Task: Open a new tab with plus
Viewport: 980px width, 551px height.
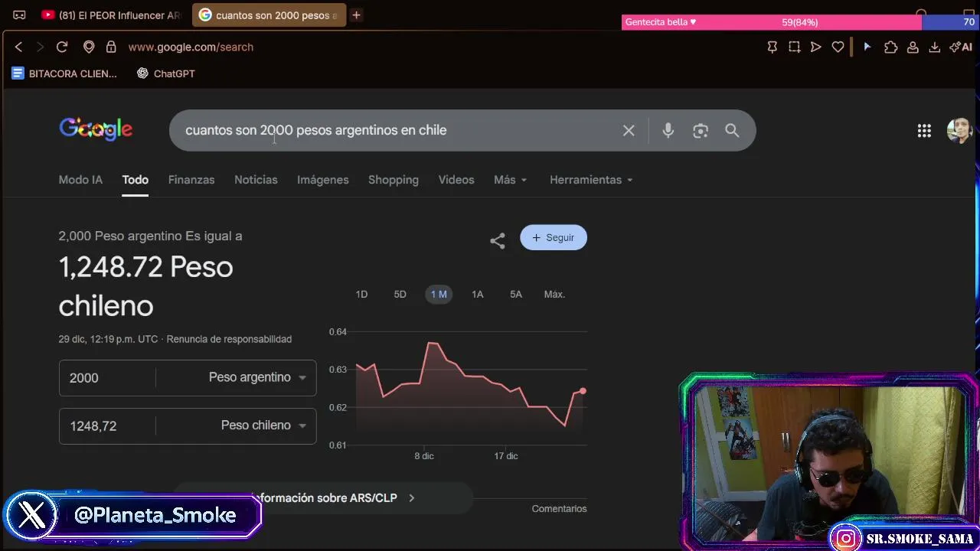Action: coord(356,15)
